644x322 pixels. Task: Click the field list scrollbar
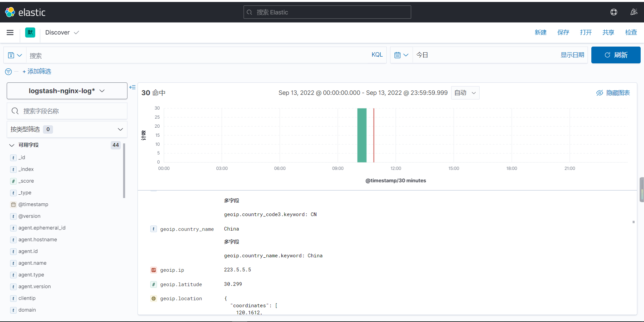(124, 171)
